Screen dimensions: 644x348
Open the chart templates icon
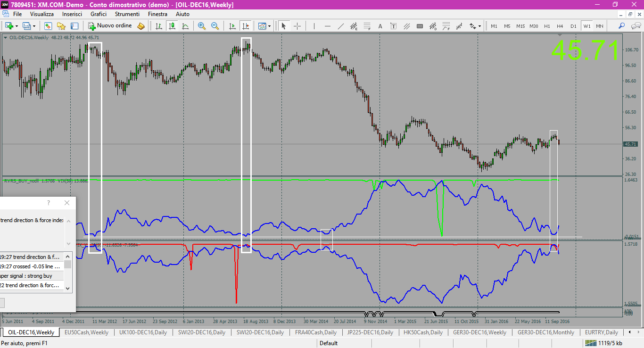[262, 26]
